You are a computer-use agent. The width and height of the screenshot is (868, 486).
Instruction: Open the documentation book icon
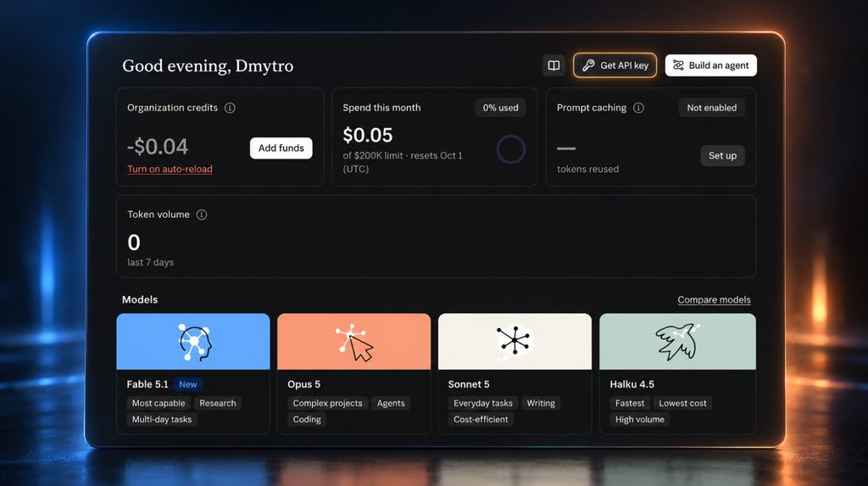coord(554,65)
